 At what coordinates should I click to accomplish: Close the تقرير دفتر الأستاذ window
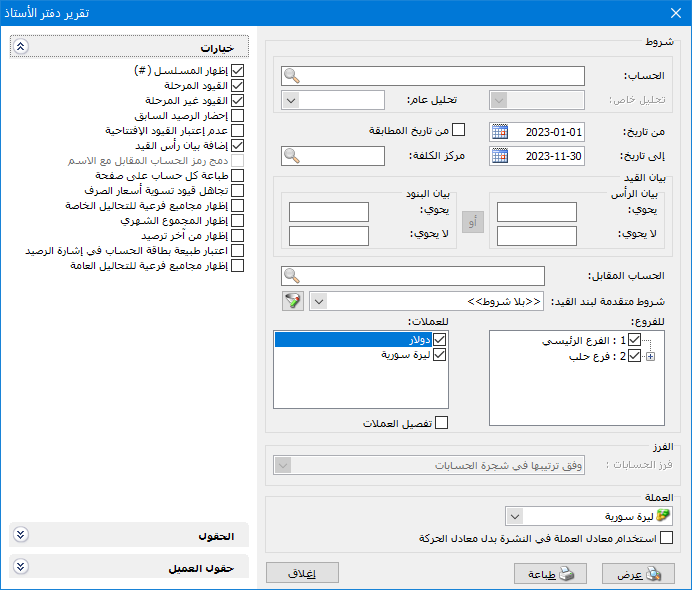tap(676, 13)
